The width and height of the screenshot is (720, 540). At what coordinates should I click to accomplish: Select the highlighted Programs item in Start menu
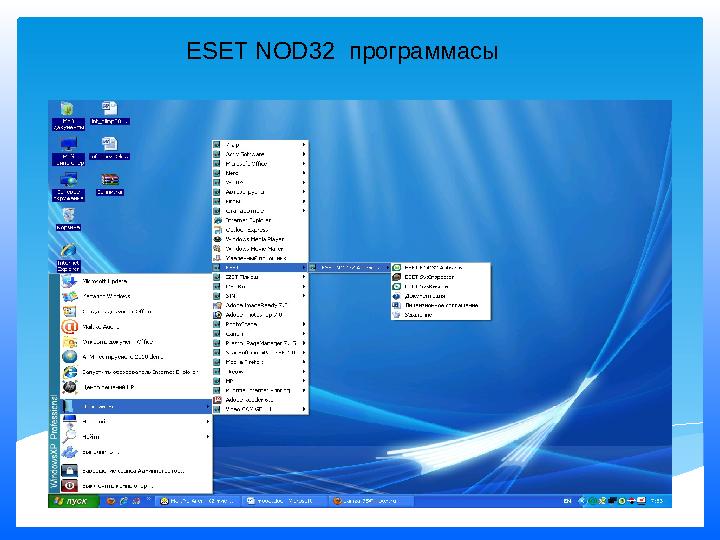[136, 406]
